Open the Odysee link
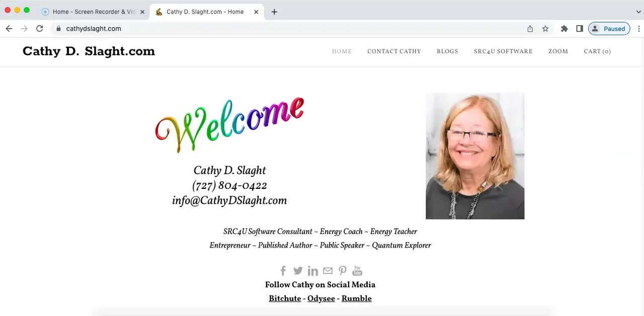 pyautogui.click(x=321, y=298)
